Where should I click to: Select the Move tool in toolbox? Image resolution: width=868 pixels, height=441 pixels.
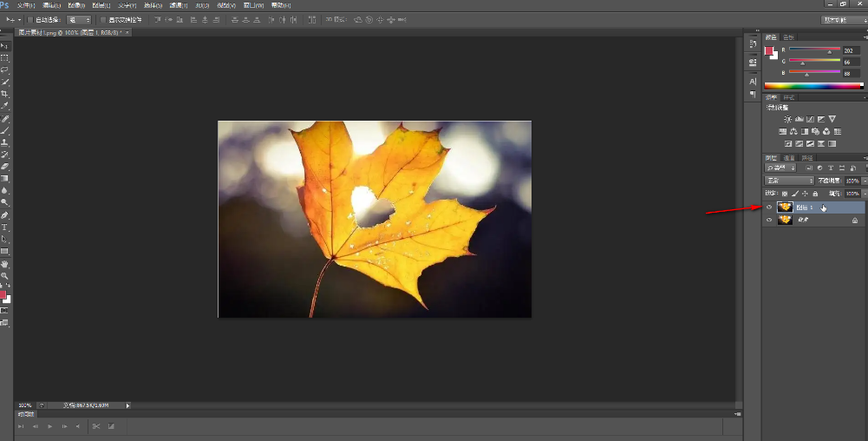(x=4, y=45)
